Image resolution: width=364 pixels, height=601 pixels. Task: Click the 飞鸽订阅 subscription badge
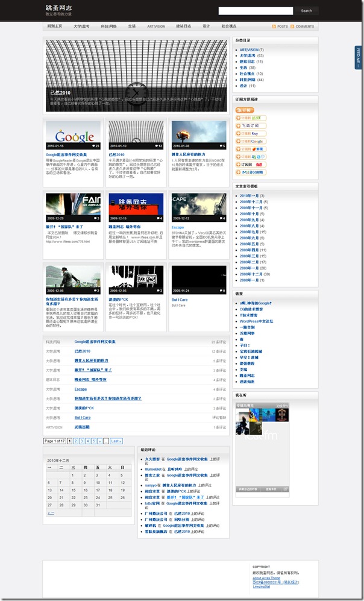click(251, 126)
